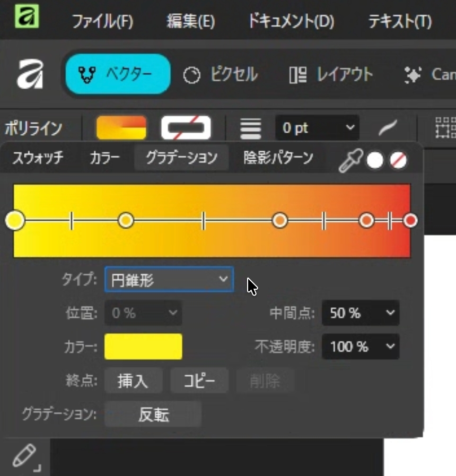
Task: Click the 反転 reverse gradient button
Action: click(x=153, y=414)
